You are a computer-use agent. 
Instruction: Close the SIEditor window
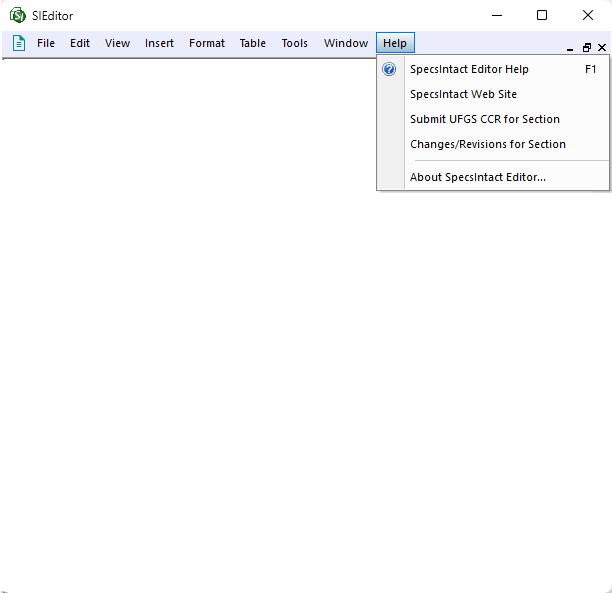tap(588, 16)
